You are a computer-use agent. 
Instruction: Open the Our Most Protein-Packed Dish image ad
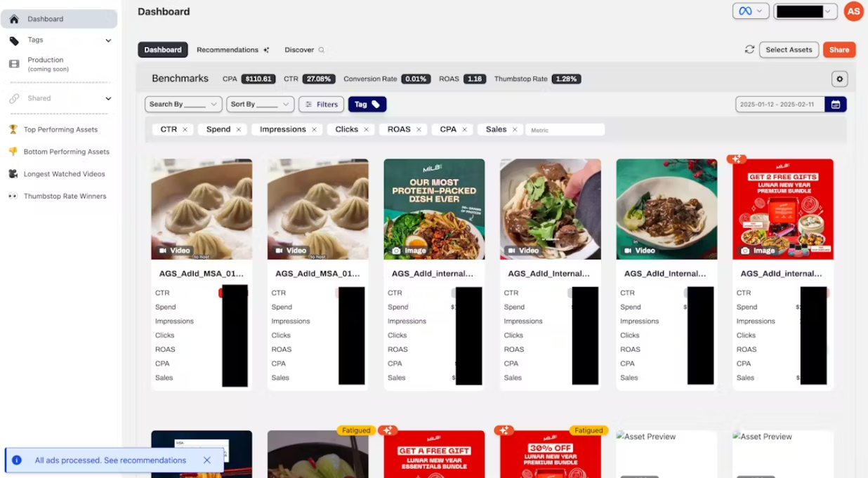(x=434, y=209)
